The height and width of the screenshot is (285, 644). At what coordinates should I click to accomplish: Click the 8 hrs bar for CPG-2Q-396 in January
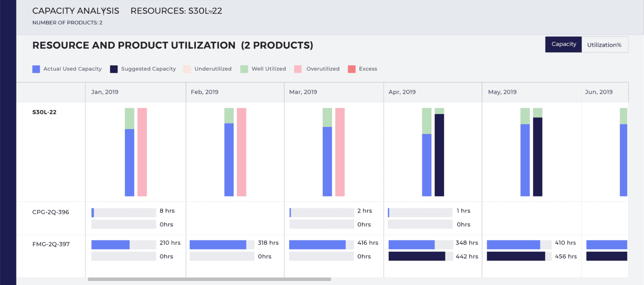pyautogui.click(x=124, y=212)
